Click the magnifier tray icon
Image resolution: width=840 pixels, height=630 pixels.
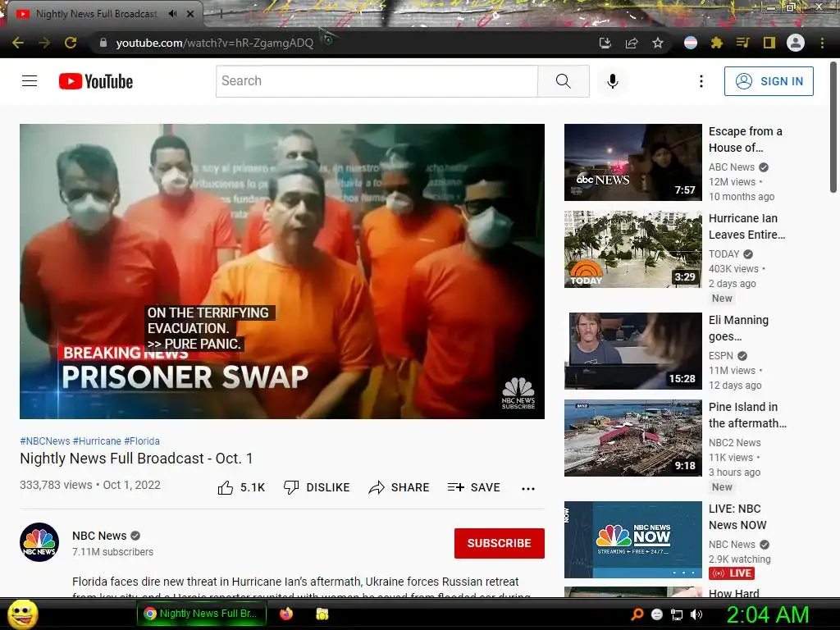637,614
